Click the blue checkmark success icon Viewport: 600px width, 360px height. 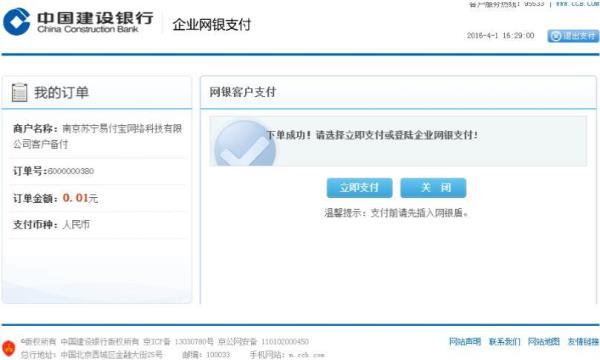coord(245,144)
